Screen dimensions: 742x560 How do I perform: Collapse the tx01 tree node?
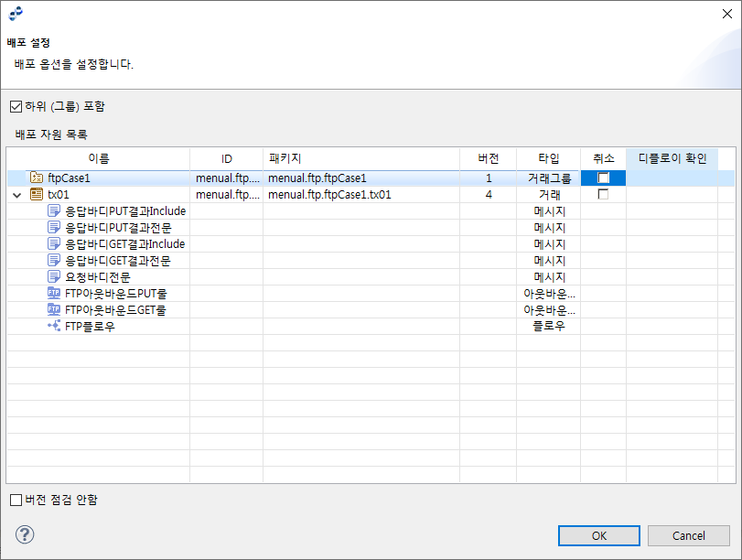point(16,194)
